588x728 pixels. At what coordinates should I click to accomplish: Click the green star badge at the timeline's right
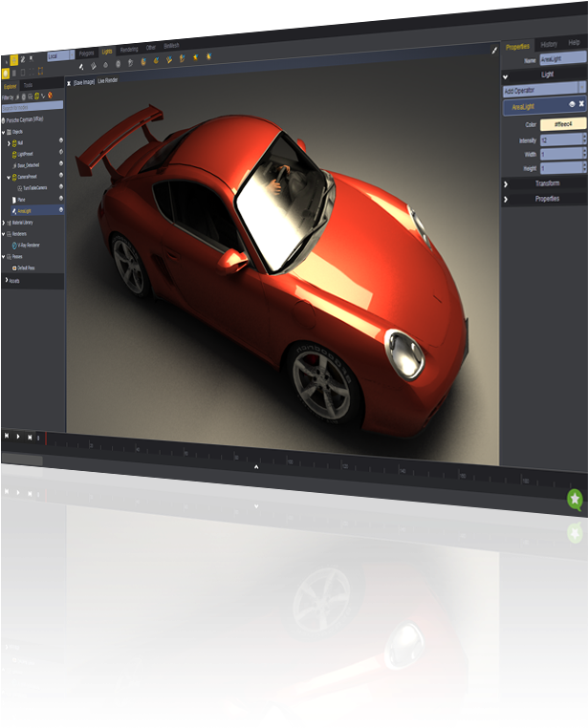click(x=575, y=499)
